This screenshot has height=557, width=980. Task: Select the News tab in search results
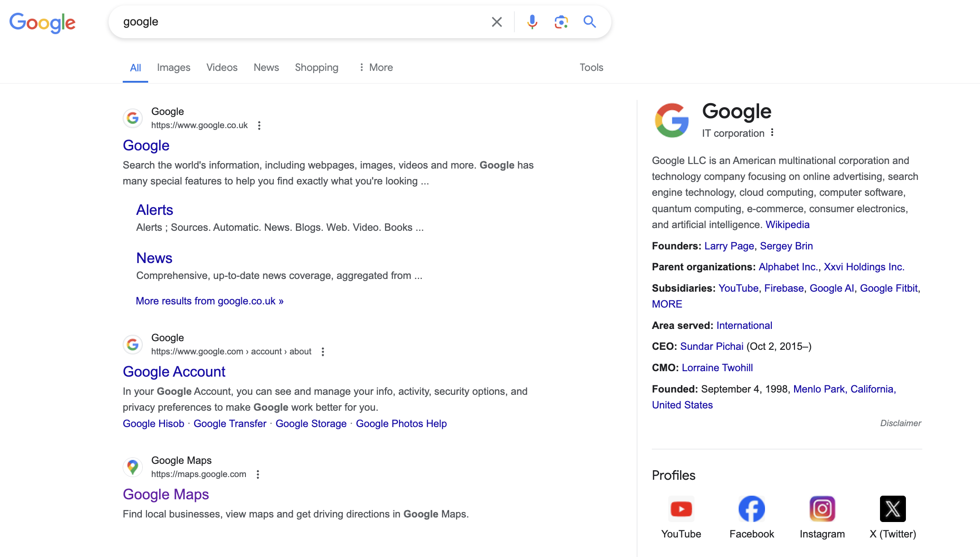[x=266, y=67]
